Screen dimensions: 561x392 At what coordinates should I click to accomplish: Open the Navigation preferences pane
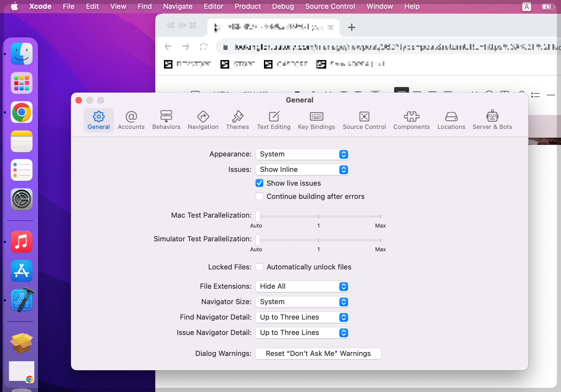[x=203, y=120]
